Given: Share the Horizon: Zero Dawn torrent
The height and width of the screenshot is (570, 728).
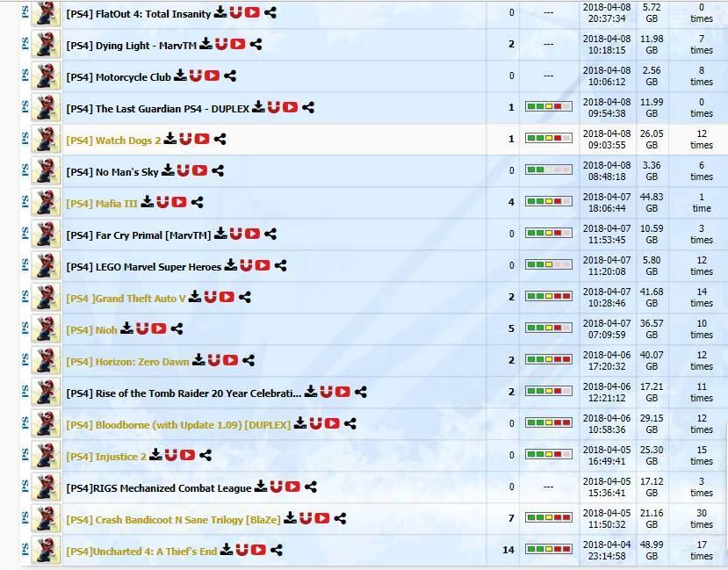Looking at the screenshot, I should coord(249,360).
